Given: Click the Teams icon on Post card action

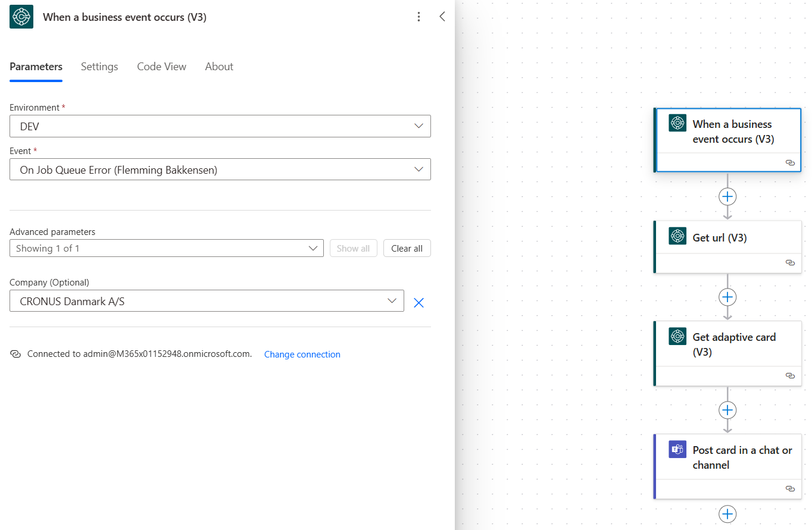Looking at the screenshot, I should click(677, 449).
